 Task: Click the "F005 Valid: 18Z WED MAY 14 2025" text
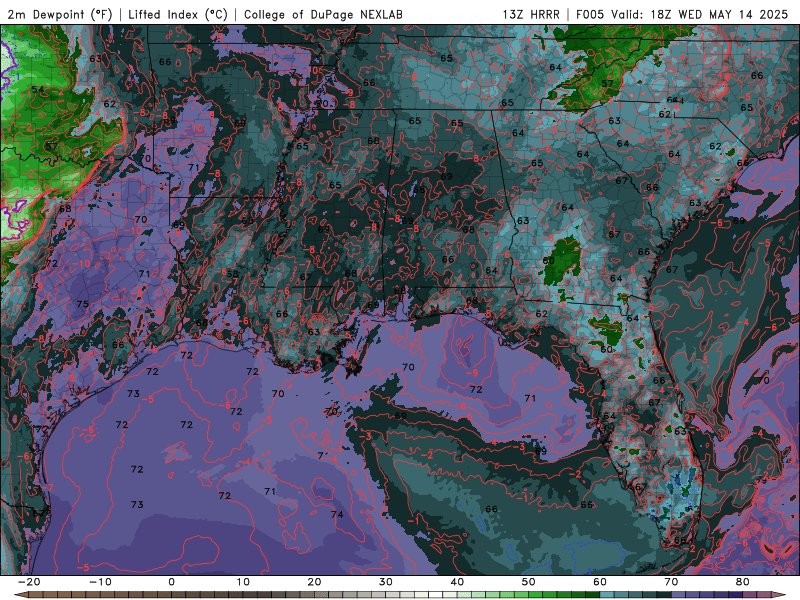[x=682, y=14]
